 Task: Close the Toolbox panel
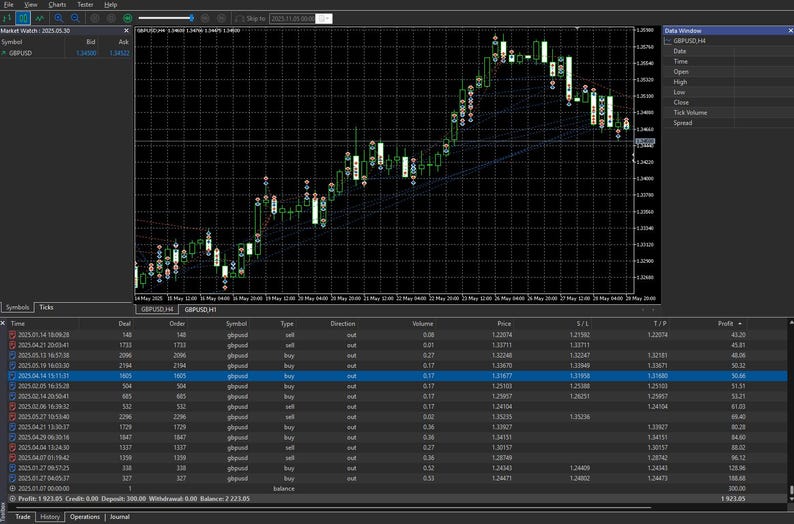click(x=3, y=323)
